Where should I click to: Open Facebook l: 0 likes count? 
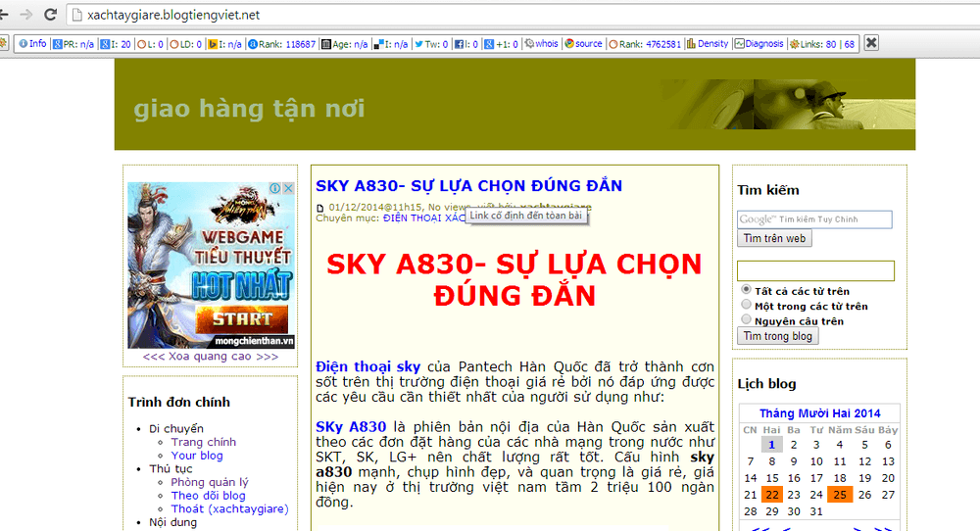(x=466, y=44)
